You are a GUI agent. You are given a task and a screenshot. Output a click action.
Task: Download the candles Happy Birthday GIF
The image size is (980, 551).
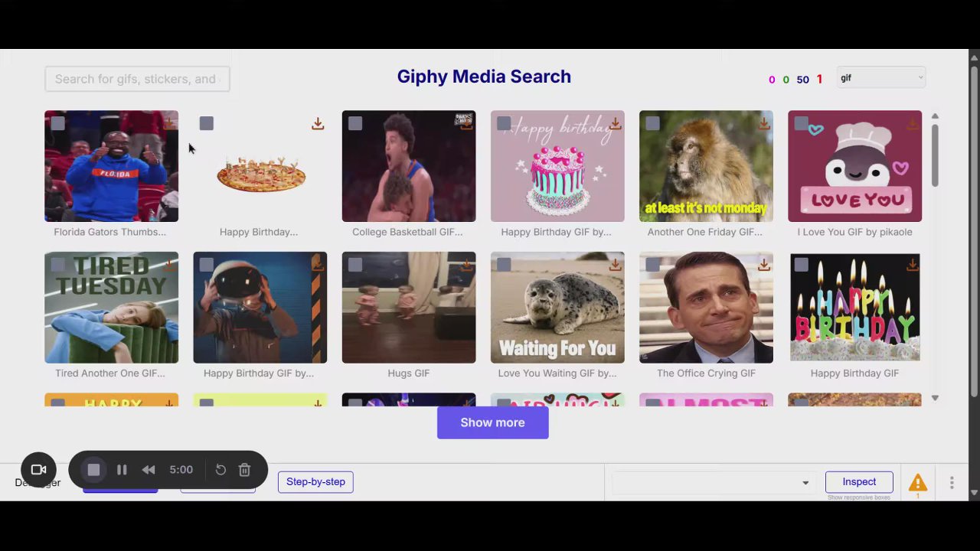click(912, 265)
